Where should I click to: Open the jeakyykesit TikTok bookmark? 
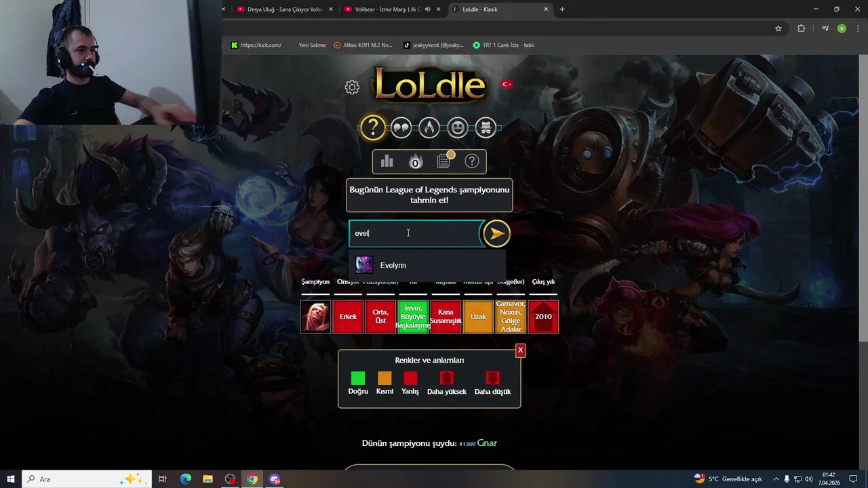pyautogui.click(x=433, y=45)
